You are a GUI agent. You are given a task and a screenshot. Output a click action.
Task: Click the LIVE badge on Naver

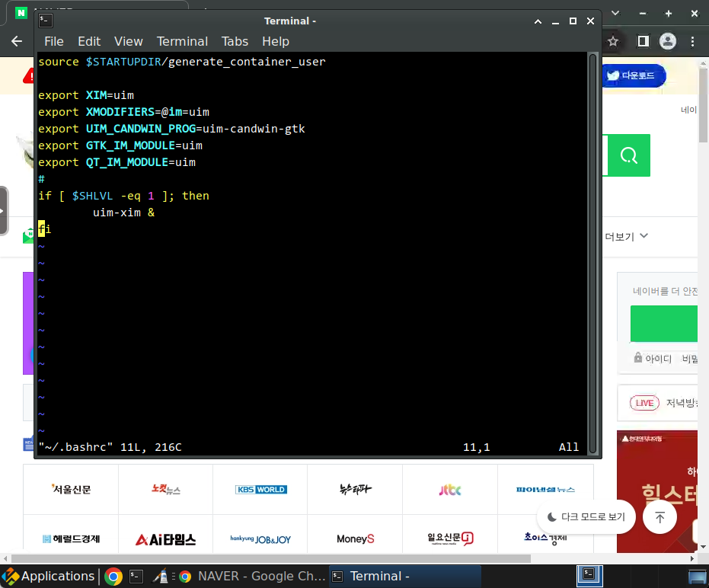644,403
